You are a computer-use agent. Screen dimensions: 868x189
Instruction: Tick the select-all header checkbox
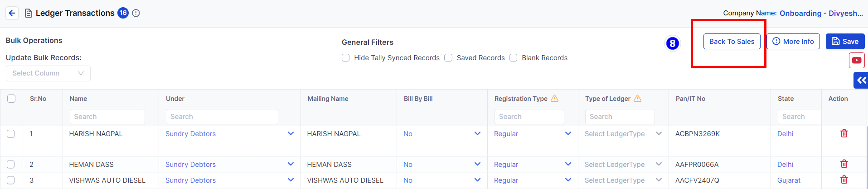point(11,99)
